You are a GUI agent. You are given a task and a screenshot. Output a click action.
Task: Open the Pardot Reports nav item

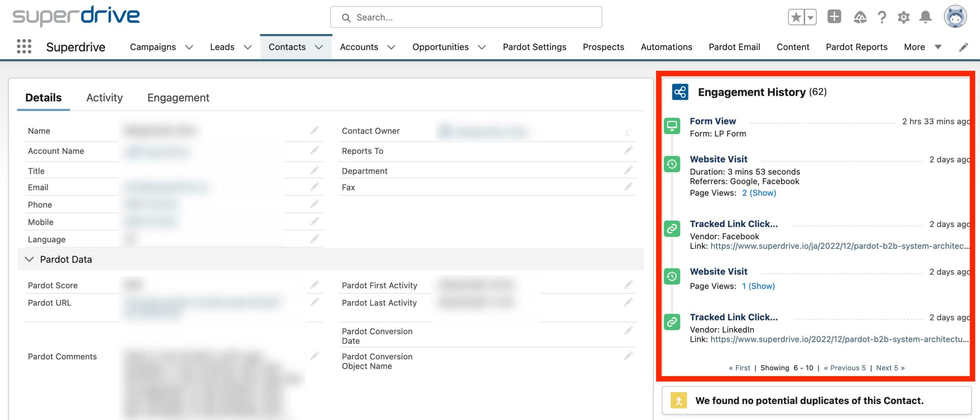point(856,47)
